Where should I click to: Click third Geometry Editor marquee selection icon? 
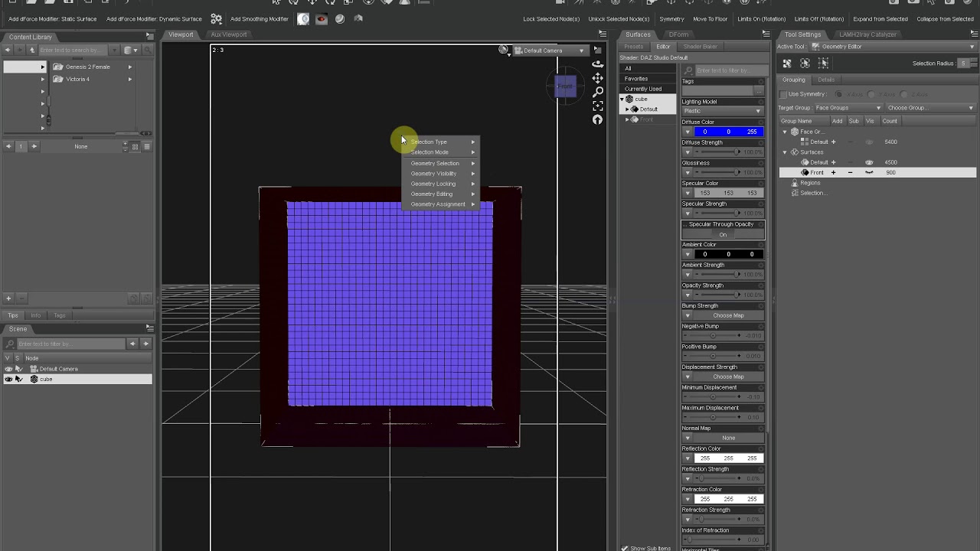[823, 64]
